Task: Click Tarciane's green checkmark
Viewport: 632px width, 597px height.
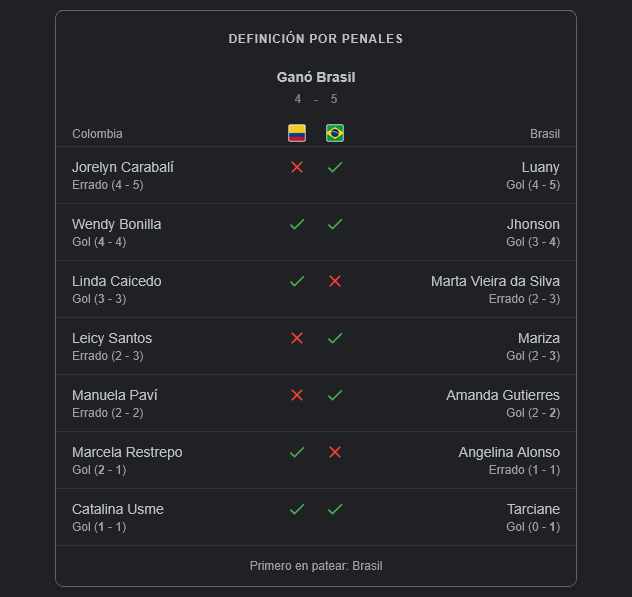Action: coord(335,510)
